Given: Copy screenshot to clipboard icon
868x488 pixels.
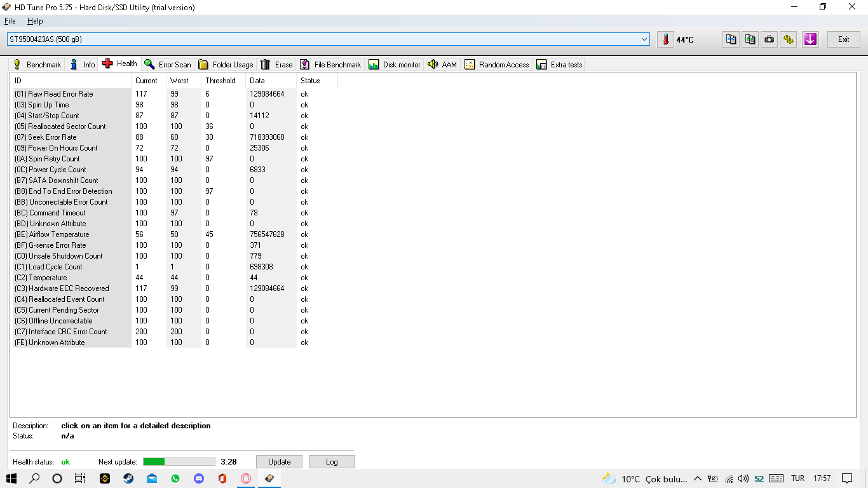Looking at the screenshot, I should click(x=750, y=39).
